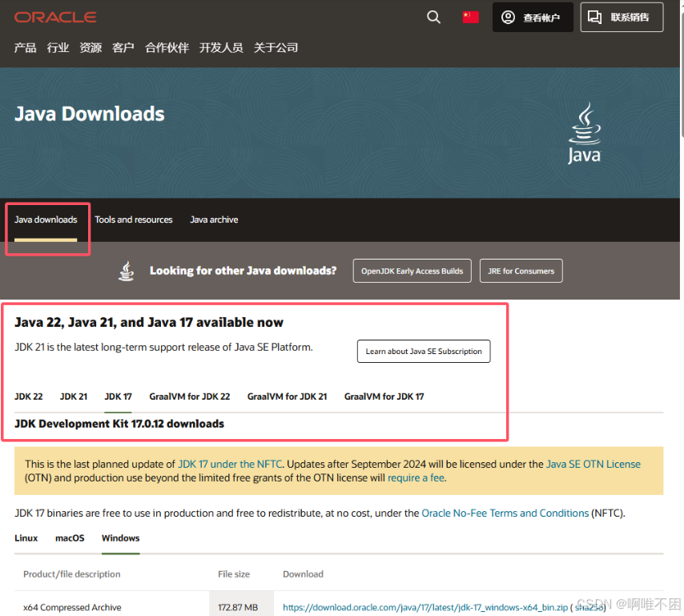The height and width of the screenshot is (616, 684).
Task: Open the 开发人员 menu
Action: [221, 47]
